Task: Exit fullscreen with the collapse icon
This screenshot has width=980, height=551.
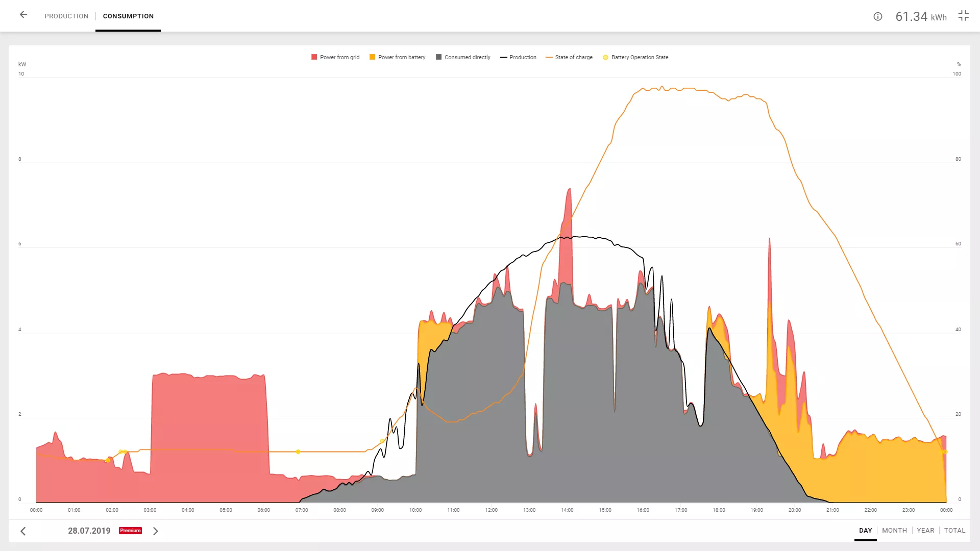Action: [963, 16]
